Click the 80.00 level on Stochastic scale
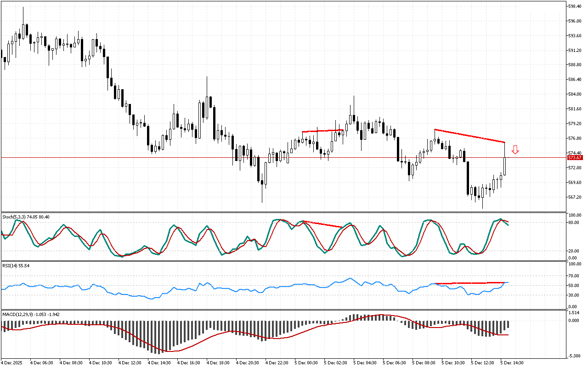Viewport: 588px width, 368px height. click(x=573, y=223)
